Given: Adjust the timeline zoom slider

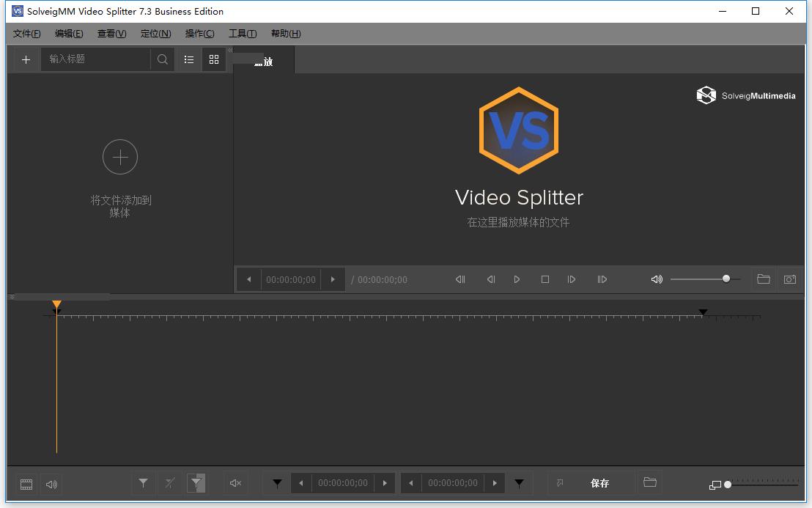Looking at the screenshot, I should (x=762, y=485).
